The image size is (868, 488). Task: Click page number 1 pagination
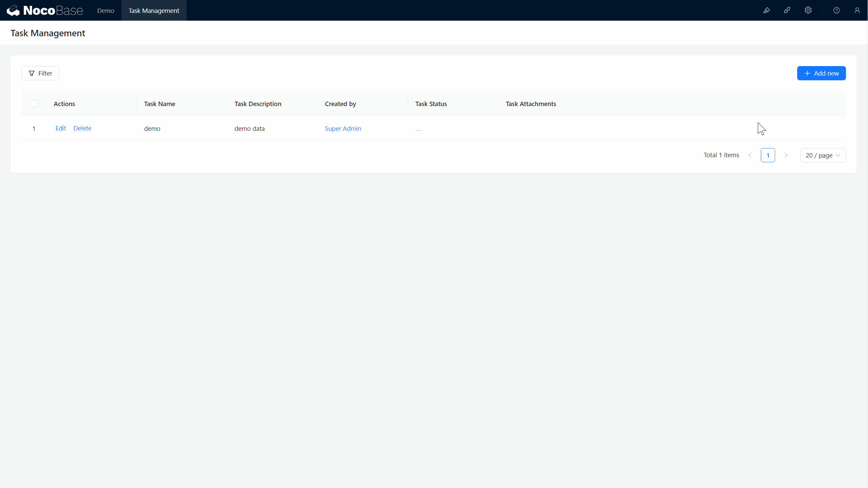(768, 155)
